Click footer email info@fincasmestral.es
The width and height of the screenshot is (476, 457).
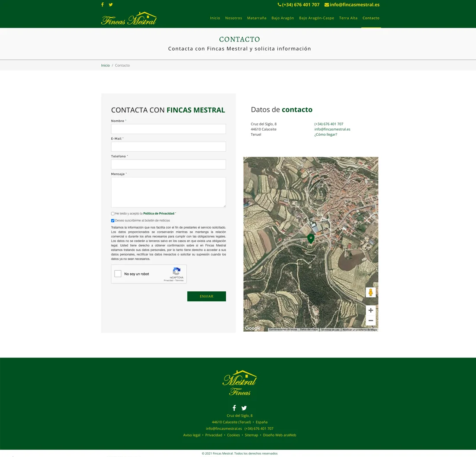click(x=224, y=428)
